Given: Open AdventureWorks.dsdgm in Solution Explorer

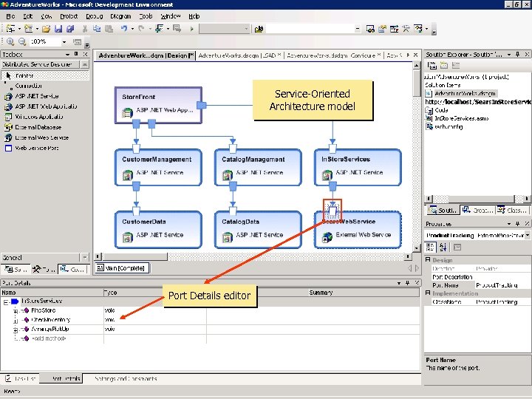Looking at the screenshot, I should pyautogui.click(x=465, y=94).
